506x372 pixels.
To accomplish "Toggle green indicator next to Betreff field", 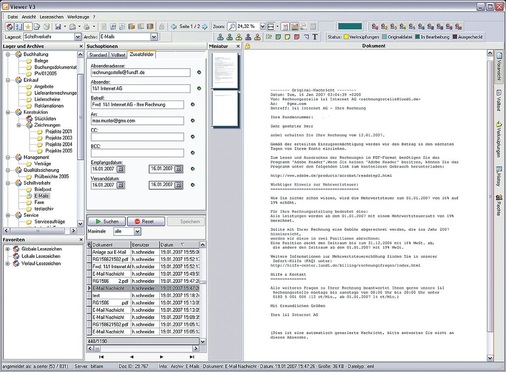I will point(192,104).
